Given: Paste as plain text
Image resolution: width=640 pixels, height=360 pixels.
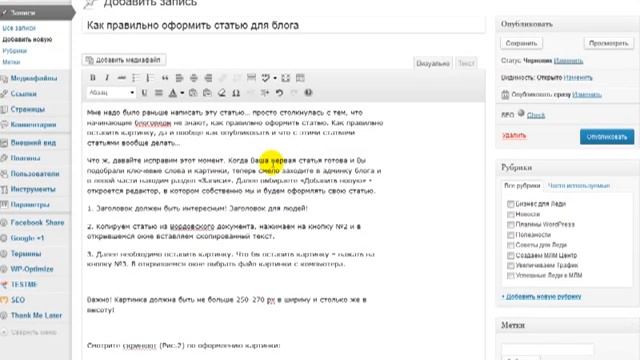Looking at the screenshot, I should tap(193, 93).
